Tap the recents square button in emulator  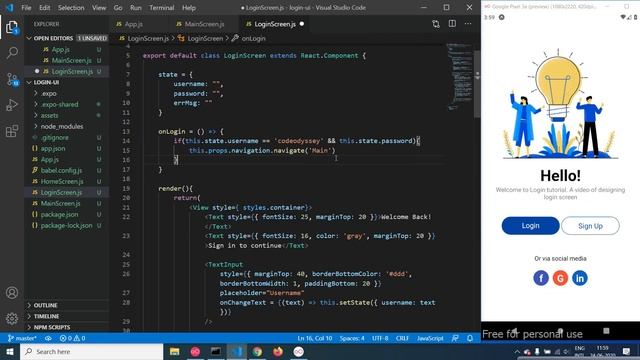(x=606, y=330)
